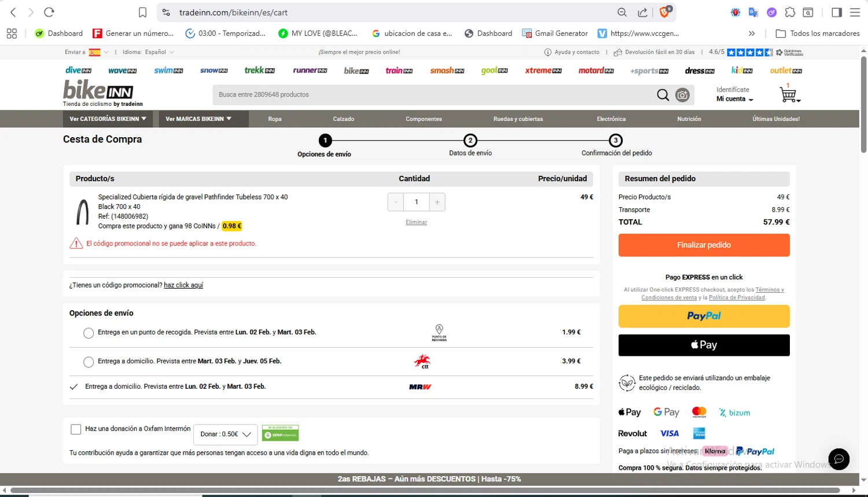This screenshot has width=868, height=497.
Task: Open the Donar 0.50€ amount dropdown
Action: (x=225, y=434)
